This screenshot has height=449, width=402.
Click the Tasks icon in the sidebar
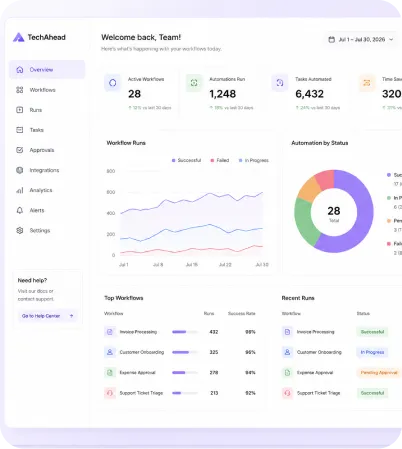(x=20, y=130)
